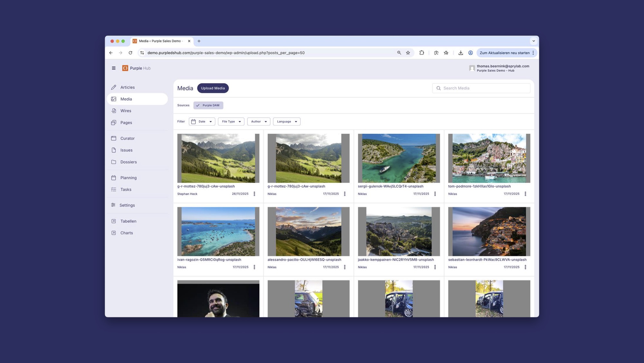Click the hamburger menu icon
Screen dimensions: 644x363
click(114, 68)
